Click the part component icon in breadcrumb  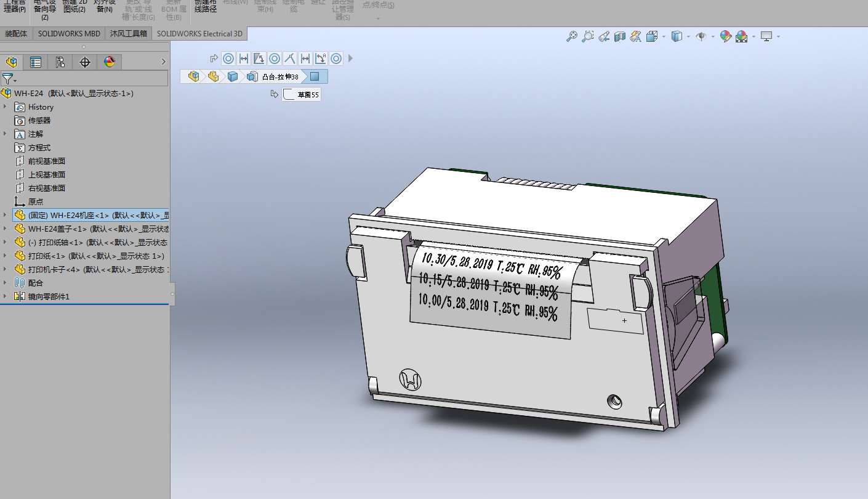(x=214, y=76)
